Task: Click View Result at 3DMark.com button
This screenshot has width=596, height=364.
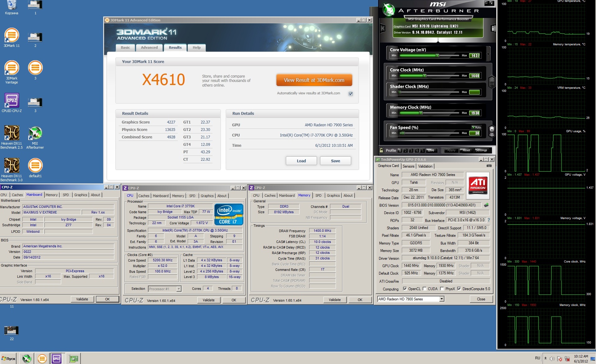Action: [x=314, y=80]
